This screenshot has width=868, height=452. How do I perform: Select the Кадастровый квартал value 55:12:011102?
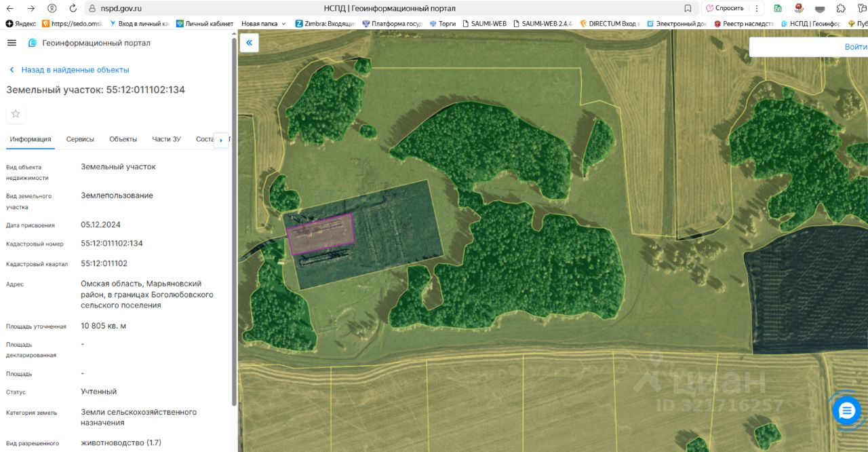(104, 263)
